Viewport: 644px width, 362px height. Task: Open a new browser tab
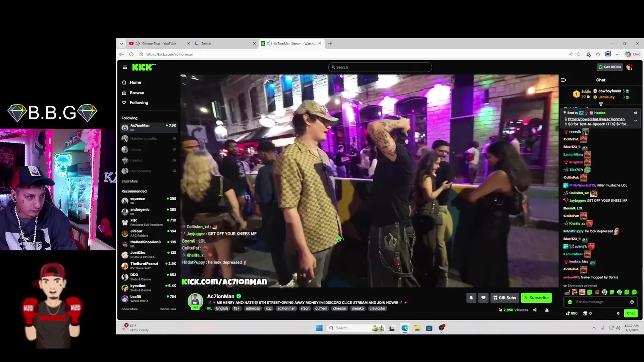(330, 44)
